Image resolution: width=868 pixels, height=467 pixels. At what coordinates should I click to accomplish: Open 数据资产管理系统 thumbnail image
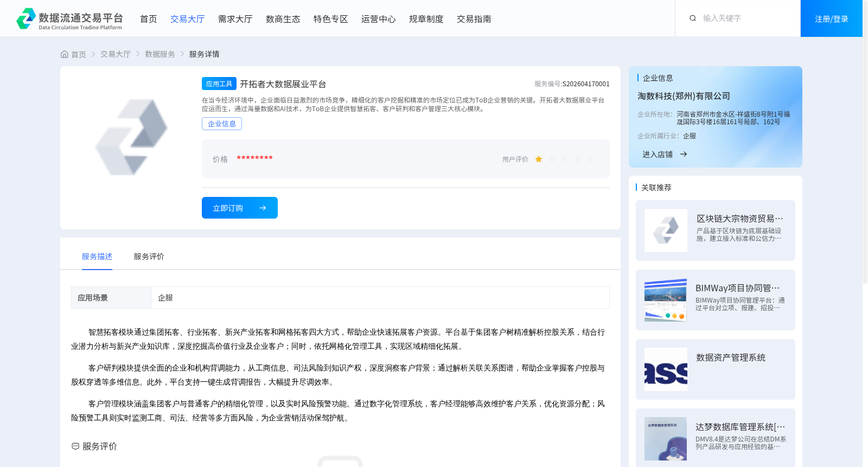pyautogui.click(x=666, y=369)
